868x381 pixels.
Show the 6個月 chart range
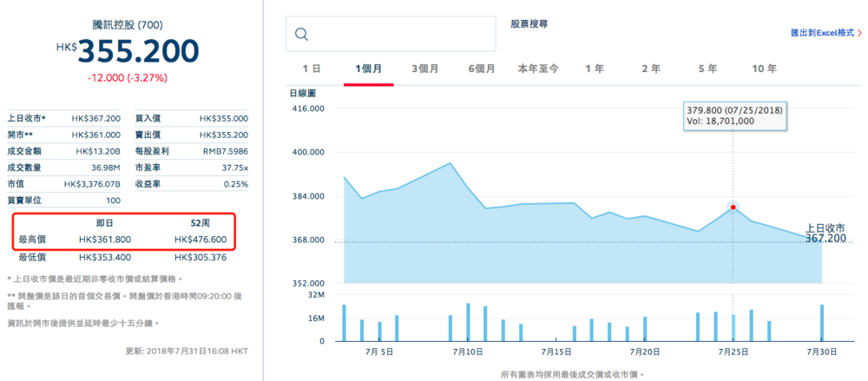482,69
